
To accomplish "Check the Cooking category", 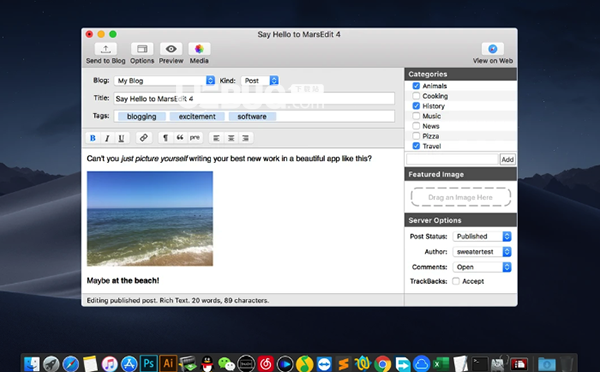I will click(416, 96).
